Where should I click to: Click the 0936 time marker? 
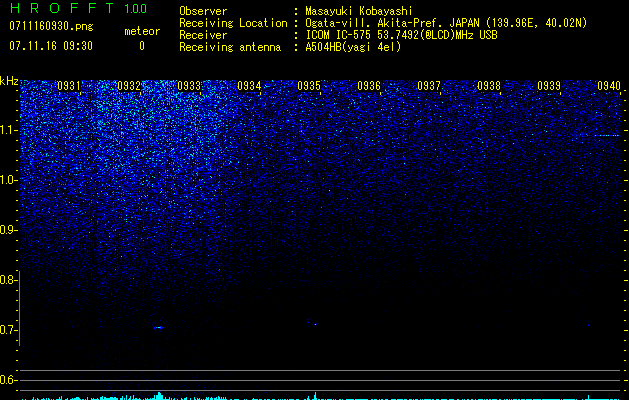point(369,86)
